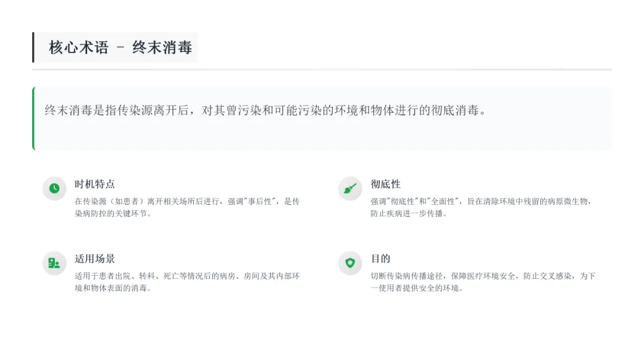Click the broom icon beside 彻底性
The height and width of the screenshot is (363, 644).
(350, 188)
